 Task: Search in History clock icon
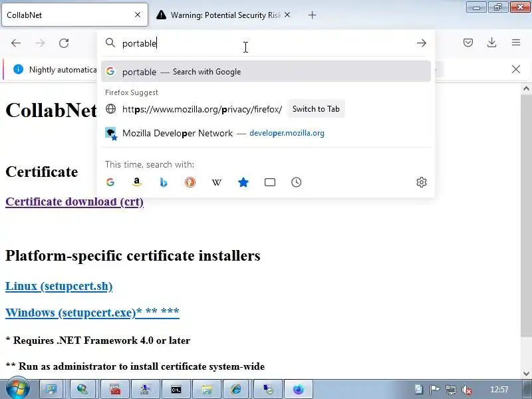[x=296, y=182]
